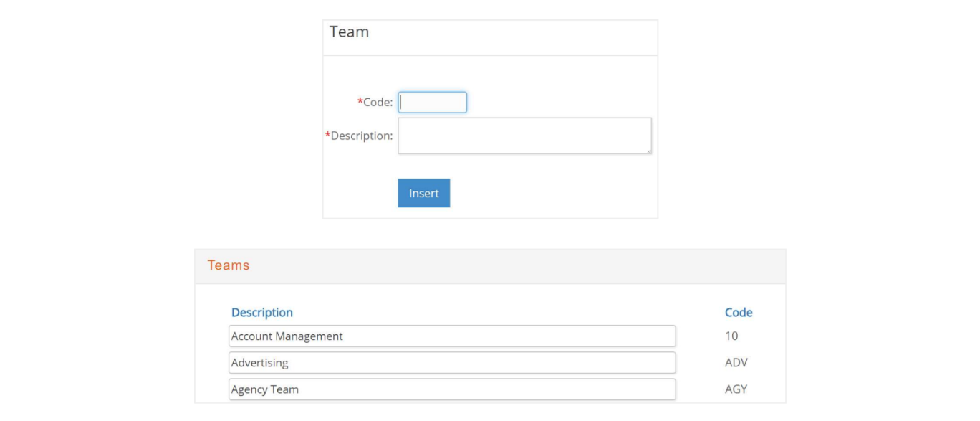The width and height of the screenshot is (980, 421).
Task: Select the ADV code value
Action: coord(736,363)
